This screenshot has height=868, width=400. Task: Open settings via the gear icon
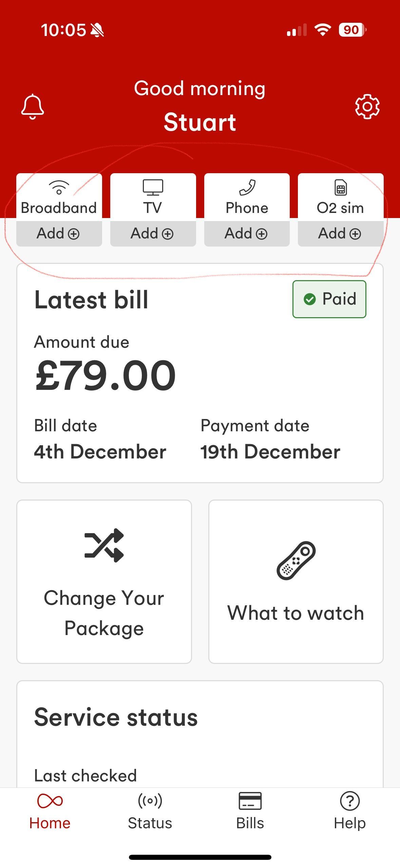(x=367, y=107)
